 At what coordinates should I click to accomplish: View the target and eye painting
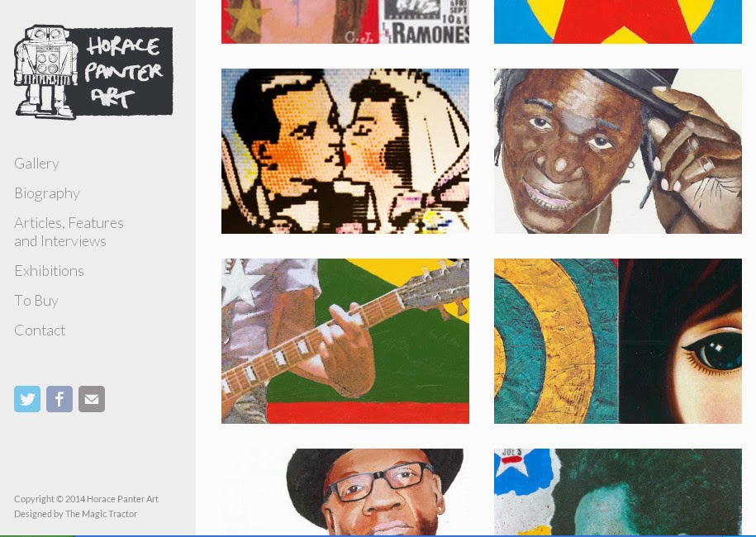[x=618, y=341]
